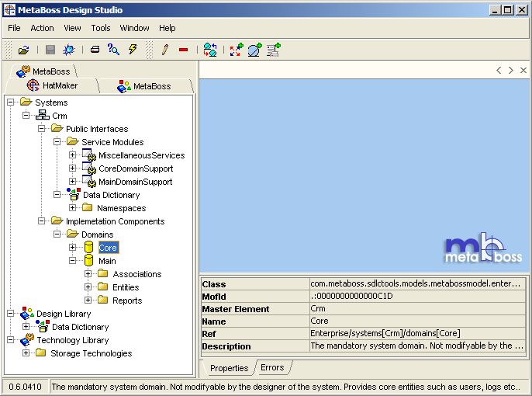The image size is (532, 396).
Task: Click the red-blue arrows add icon
Action: (237, 50)
